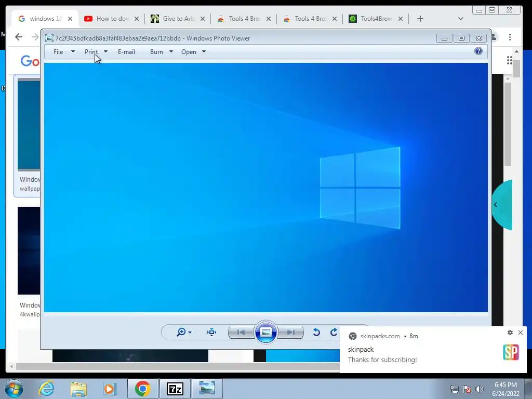This screenshot has height=399, width=532.
Task: Close the How to dow YouTube tab
Action: 137,19
